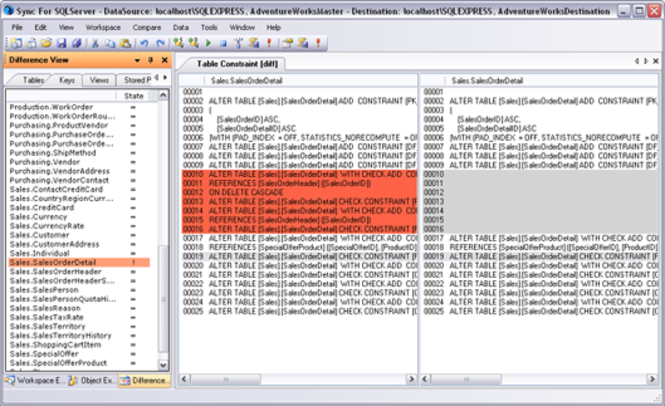The image size is (665, 406).
Task: Click the left diff pane scroll left arrow
Action: [x=184, y=379]
